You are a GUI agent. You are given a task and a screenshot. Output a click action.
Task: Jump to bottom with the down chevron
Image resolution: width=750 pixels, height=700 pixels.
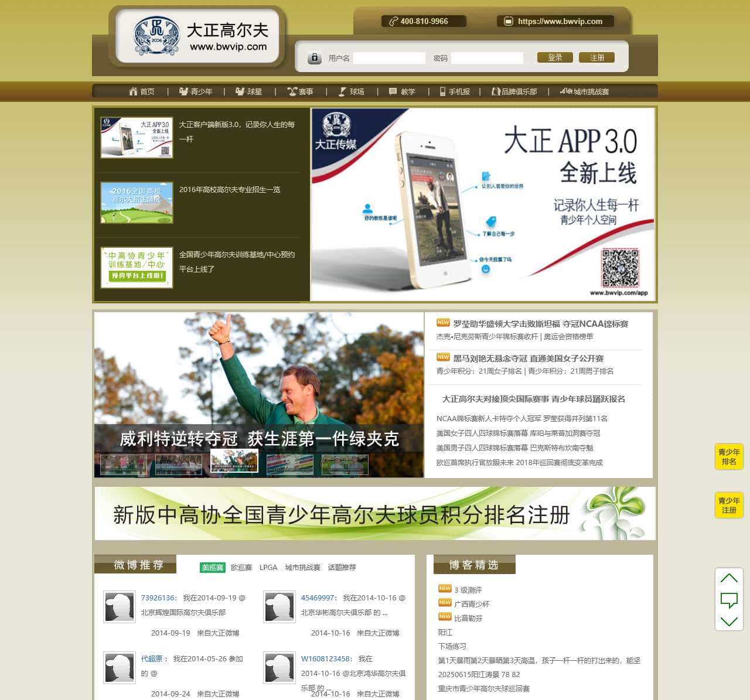point(729,622)
